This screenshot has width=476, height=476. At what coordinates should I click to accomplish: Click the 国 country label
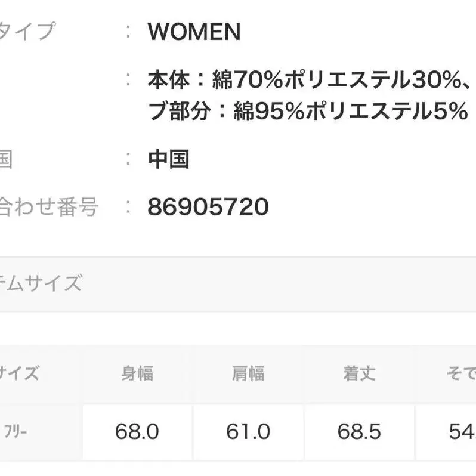click(6, 159)
